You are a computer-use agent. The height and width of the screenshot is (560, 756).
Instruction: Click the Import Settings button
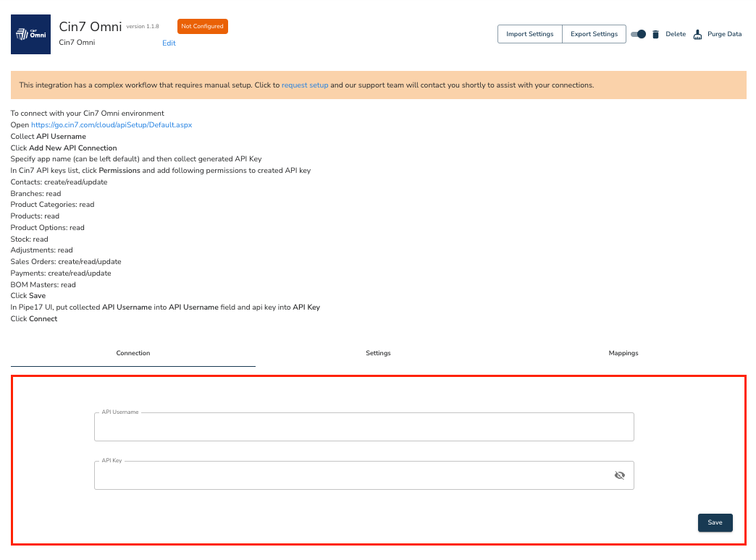coord(530,34)
